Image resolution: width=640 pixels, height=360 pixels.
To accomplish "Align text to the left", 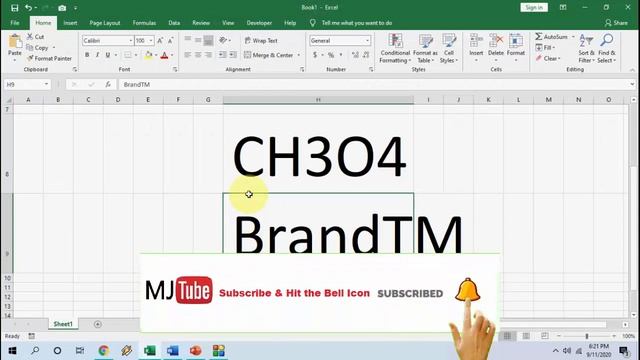I will click(187, 55).
